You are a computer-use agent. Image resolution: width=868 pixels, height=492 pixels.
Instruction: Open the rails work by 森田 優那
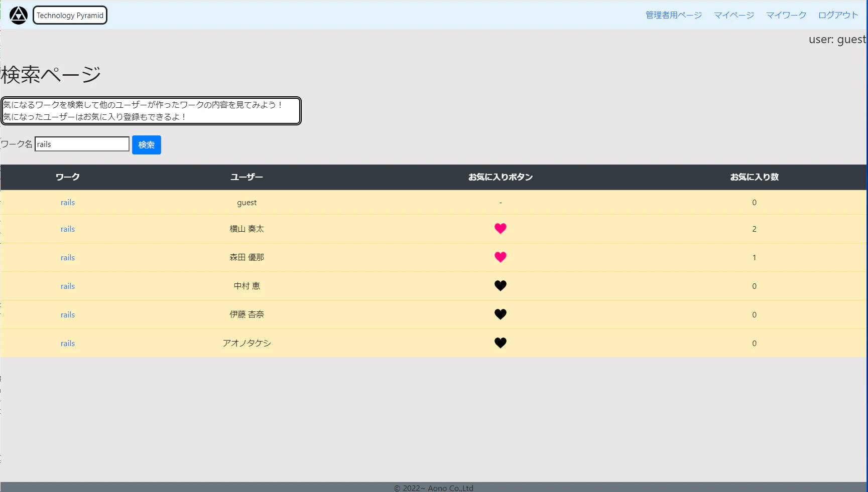pyautogui.click(x=68, y=258)
